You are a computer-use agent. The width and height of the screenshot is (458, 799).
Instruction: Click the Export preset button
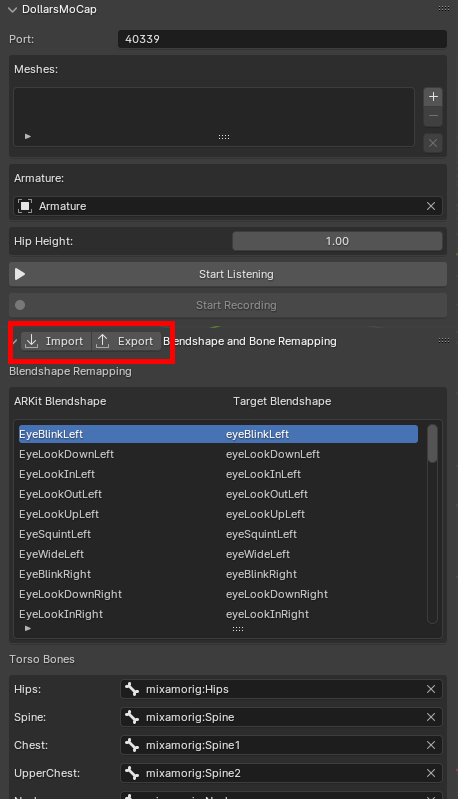coord(126,341)
